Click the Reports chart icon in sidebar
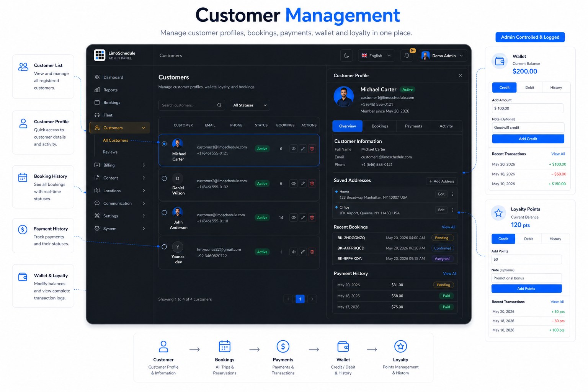Screen dimensions: 588x392 tap(97, 90)
